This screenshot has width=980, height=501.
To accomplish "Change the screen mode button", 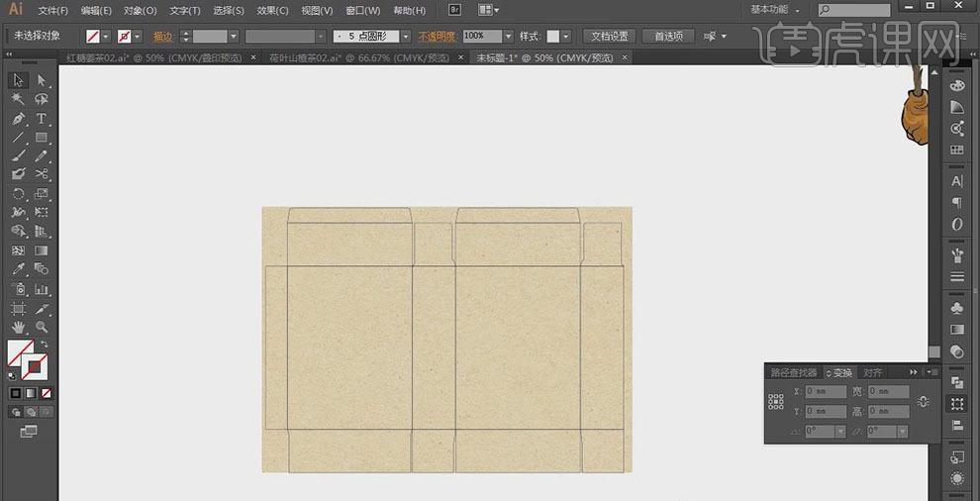I will click(x=29, y=431).
